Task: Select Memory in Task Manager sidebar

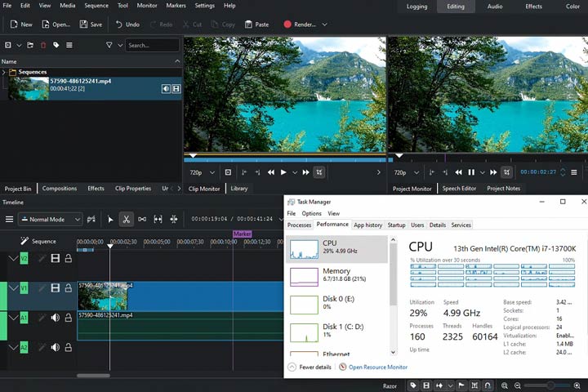Action: pos(336,277)
